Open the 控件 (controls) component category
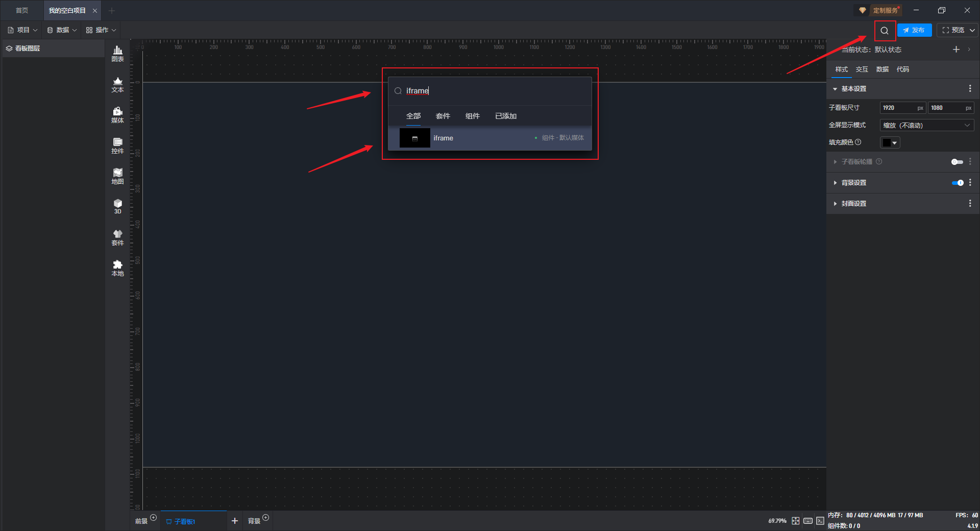980x531 pixels. pyautogui.click(x=117, y=146)
